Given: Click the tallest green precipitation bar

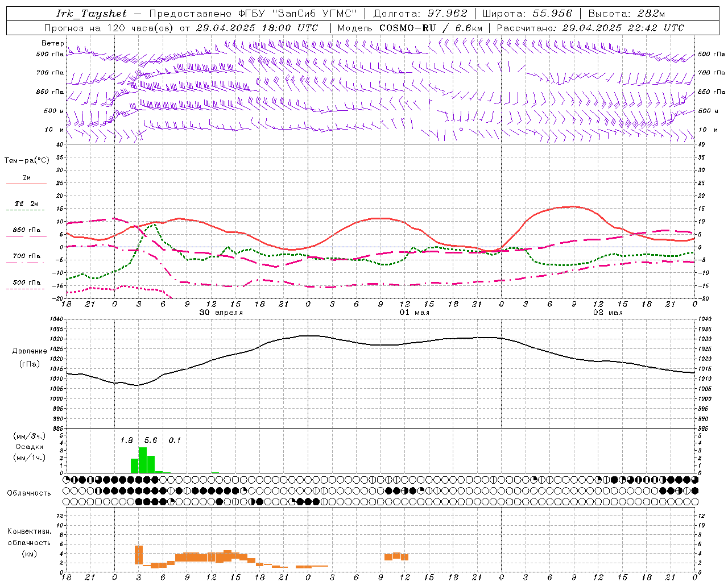Looking at the screenshot, I should (x=143, y=460).
